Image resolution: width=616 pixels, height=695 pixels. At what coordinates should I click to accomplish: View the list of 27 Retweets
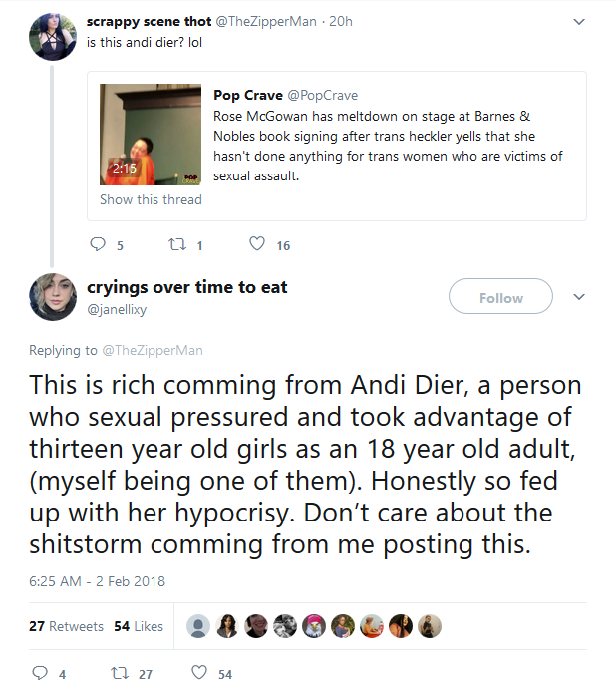[66, 626]
